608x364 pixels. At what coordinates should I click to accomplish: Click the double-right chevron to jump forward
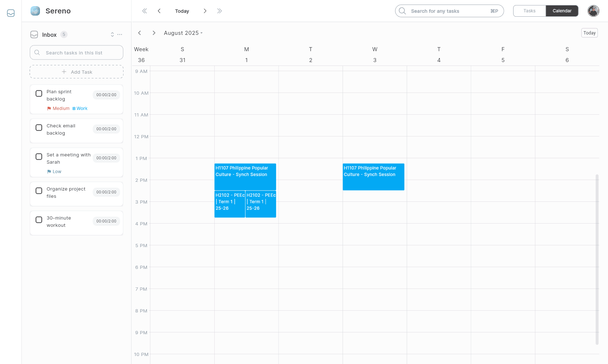219,11
